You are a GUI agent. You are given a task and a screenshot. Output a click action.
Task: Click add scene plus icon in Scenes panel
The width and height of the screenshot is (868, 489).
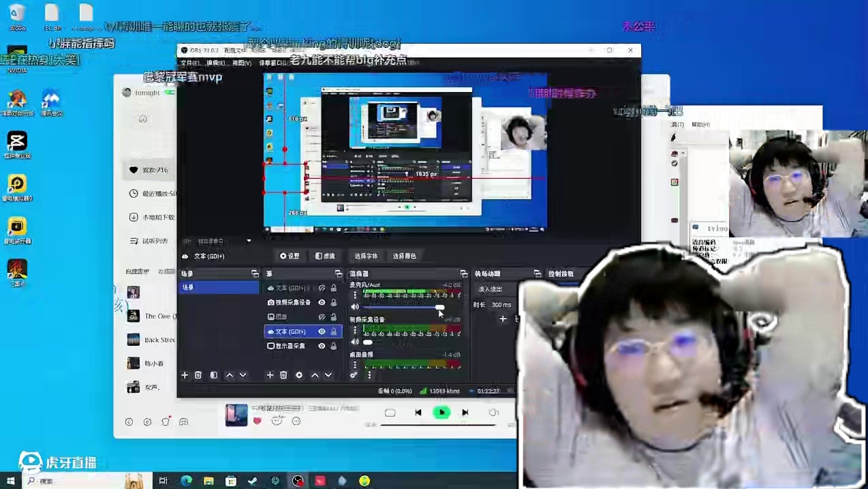pos(185,375)
